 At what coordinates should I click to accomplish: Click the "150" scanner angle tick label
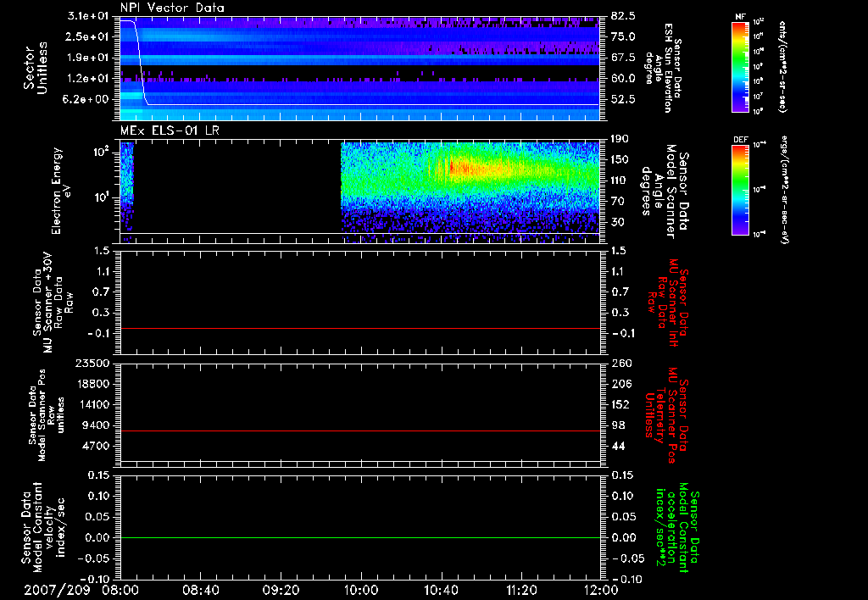click(620, 160)
